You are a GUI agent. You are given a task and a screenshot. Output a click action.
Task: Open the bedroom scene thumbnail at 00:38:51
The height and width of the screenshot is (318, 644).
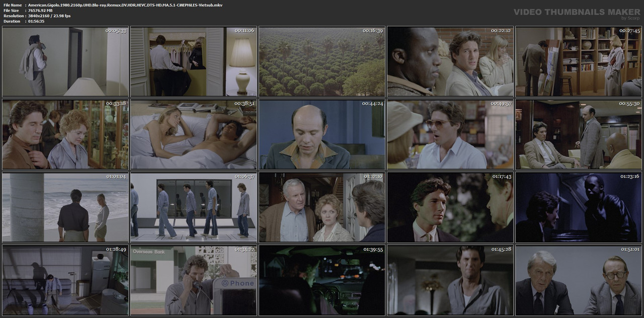pyautogui.click(x=194, y=134)
